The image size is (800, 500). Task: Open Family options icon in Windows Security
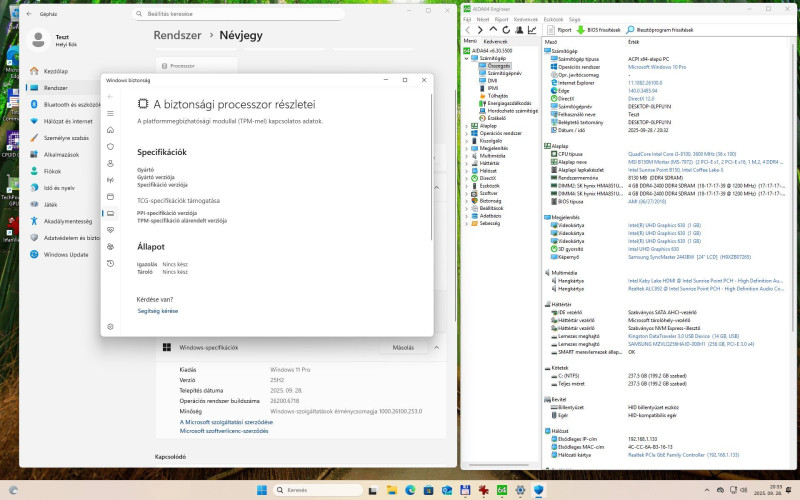[110, 246]
